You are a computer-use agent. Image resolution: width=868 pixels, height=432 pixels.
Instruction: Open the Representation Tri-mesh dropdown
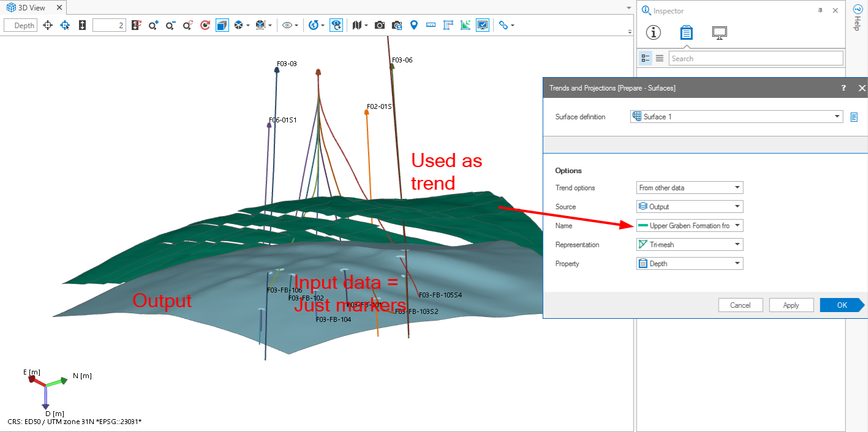tap(690, 245)
